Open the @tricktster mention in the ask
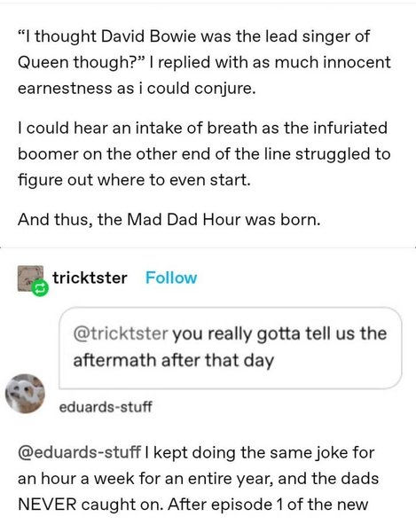Viewport: 416px width, 532px height. pyautogui.click(x=121, y=333)
